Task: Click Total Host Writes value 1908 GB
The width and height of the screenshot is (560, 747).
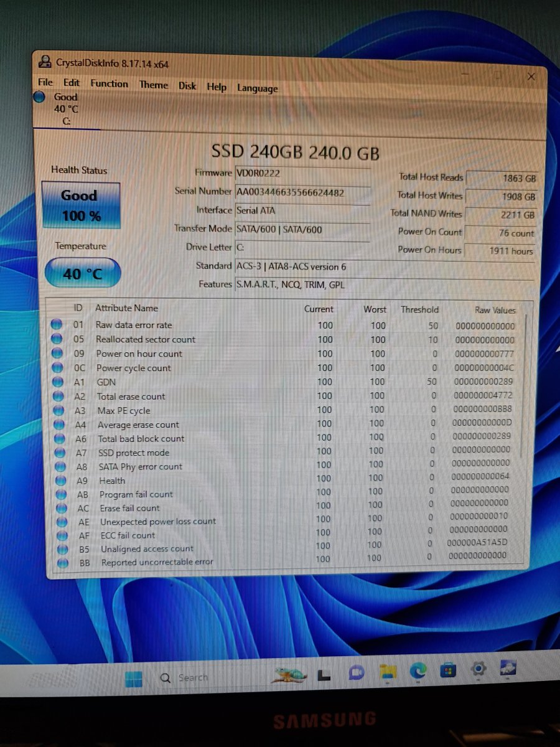Action: [502, 196]
